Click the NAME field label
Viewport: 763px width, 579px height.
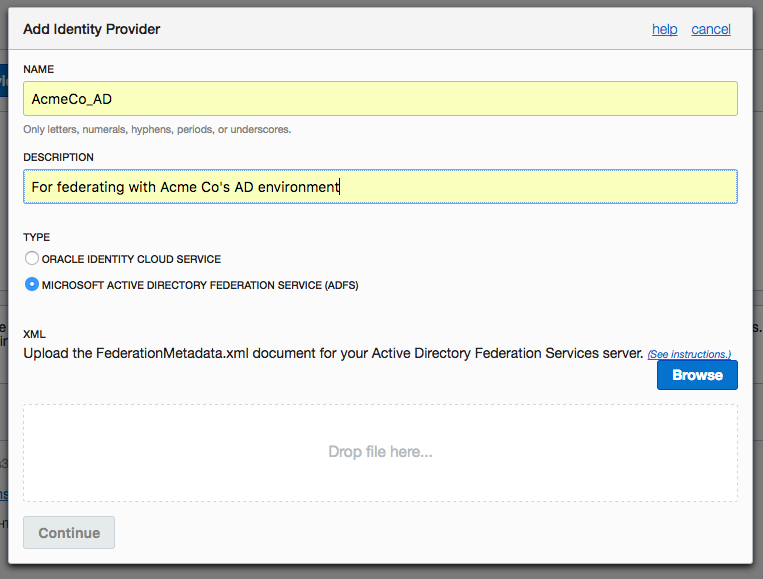39,69
